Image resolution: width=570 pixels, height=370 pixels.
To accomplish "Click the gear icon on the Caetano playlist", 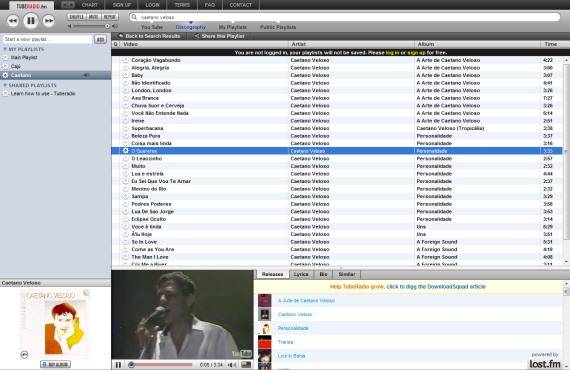I will [5, 75].
